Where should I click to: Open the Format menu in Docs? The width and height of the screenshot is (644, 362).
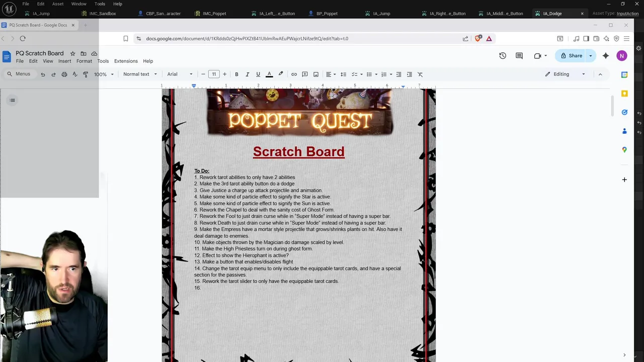(84, 61)
